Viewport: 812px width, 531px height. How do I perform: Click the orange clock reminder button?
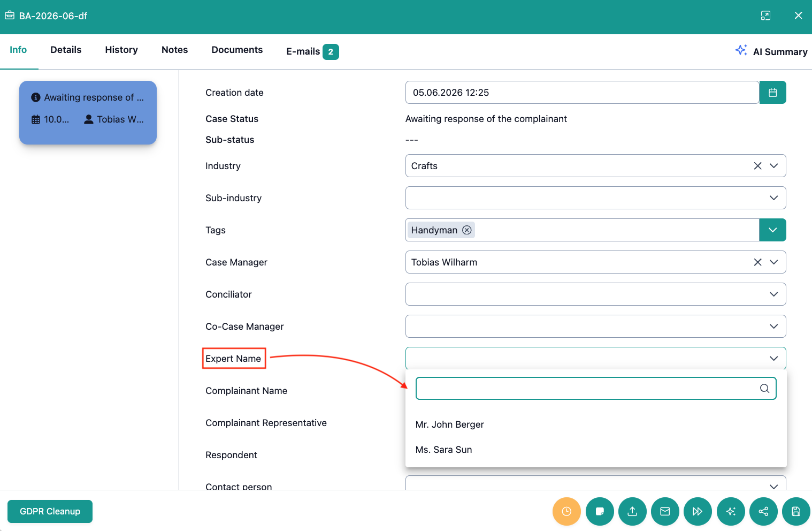pos(566,511)
